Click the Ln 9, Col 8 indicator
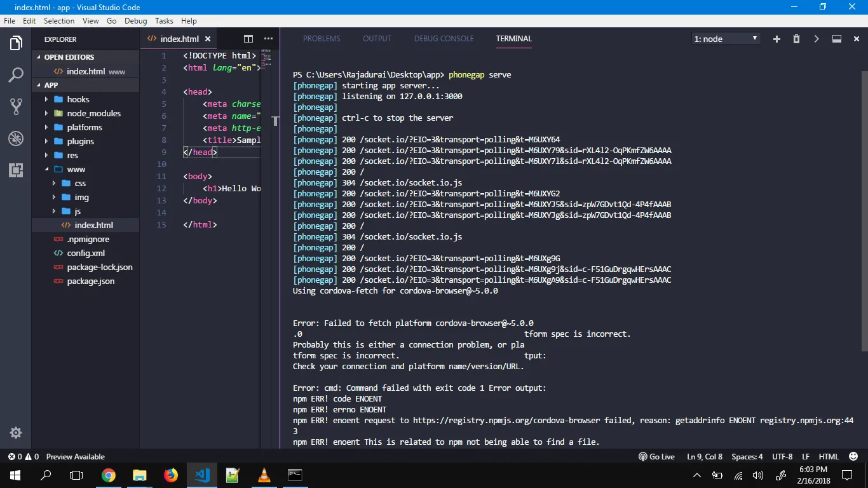Viewport: 868px width, 488px height. point(705,457)
